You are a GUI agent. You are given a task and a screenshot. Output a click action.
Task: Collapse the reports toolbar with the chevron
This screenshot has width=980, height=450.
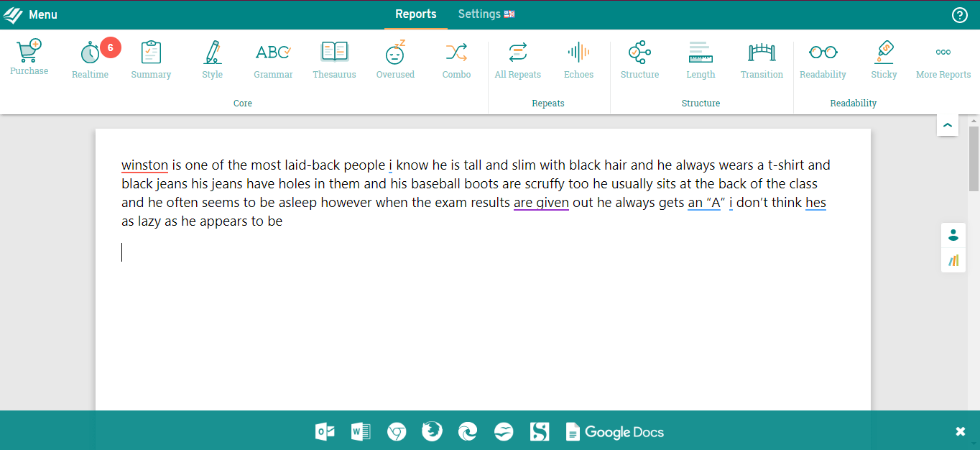pyautogui.click(x=947, y=125)
